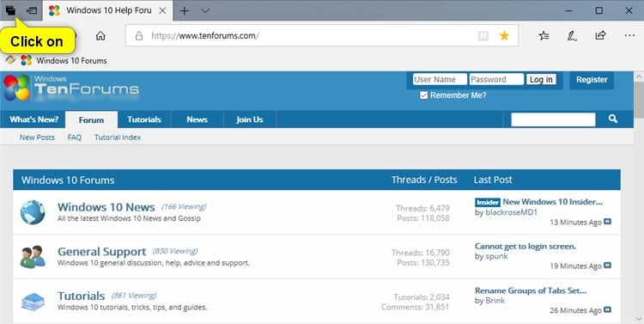Image resolution: width=644 pixels, height=324 pixels.
Task: Open the tabs you've set aside
Action: tap(10, 10)
